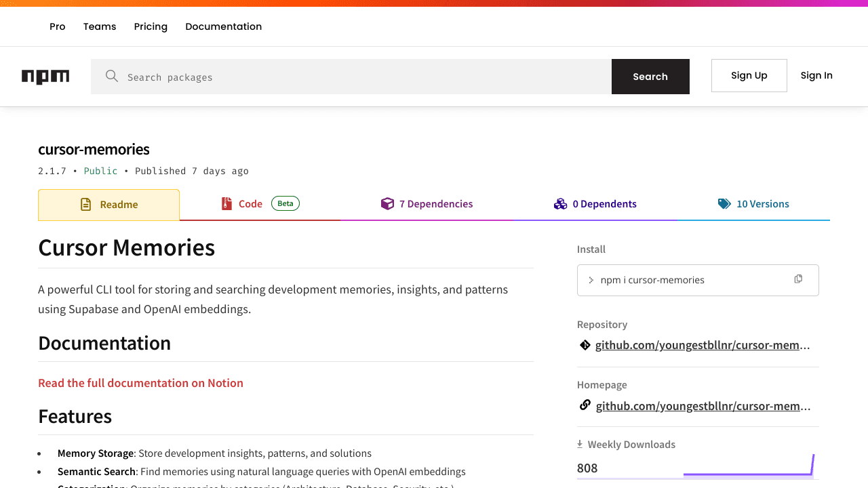Switch to the Code tab
This screenshot has height=488, width=868.
(x=260, y=204)
